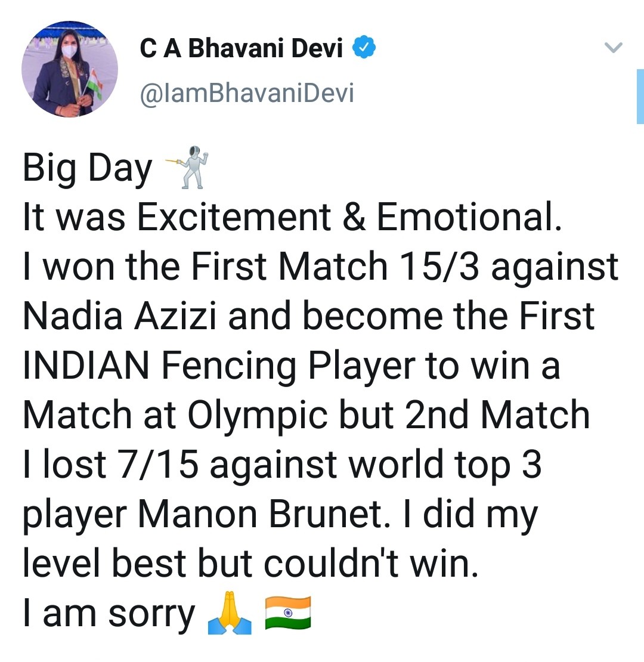
Task: Click the name Nadia Azizi in the tweet
Action: [120, 315]
